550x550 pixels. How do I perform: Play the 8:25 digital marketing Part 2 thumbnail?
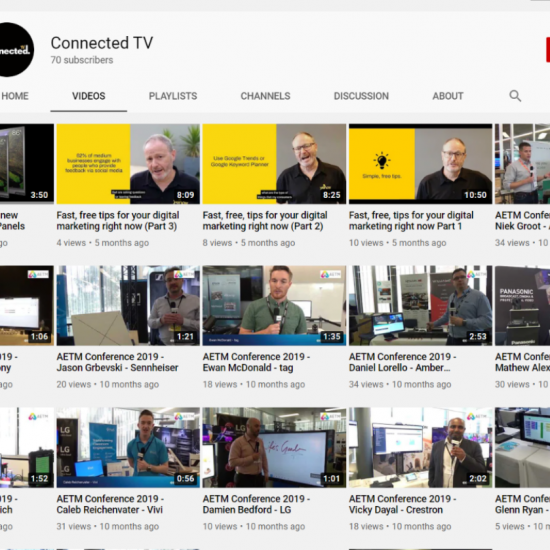click(274, 164)
